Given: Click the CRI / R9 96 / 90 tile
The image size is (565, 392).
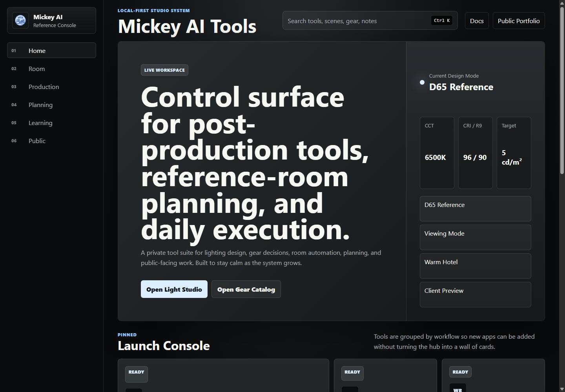Looking at the screenshot, I should (475, 153).
